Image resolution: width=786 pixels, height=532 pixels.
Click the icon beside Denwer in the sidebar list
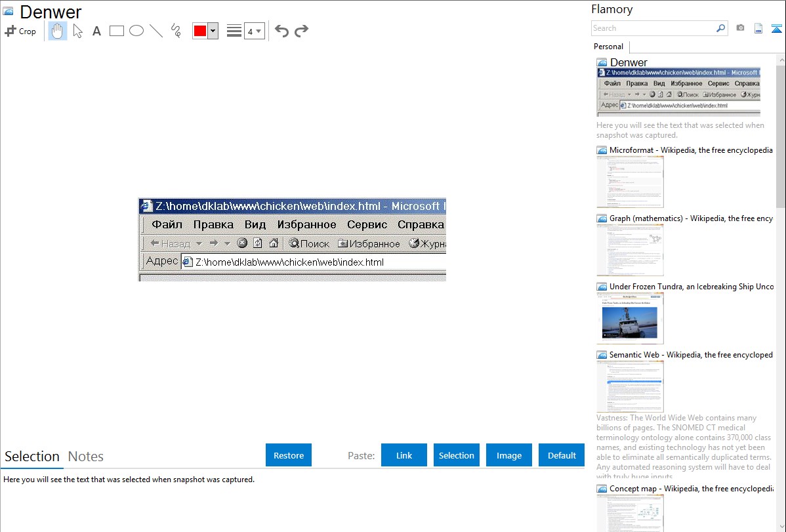(x=602, y=62)
